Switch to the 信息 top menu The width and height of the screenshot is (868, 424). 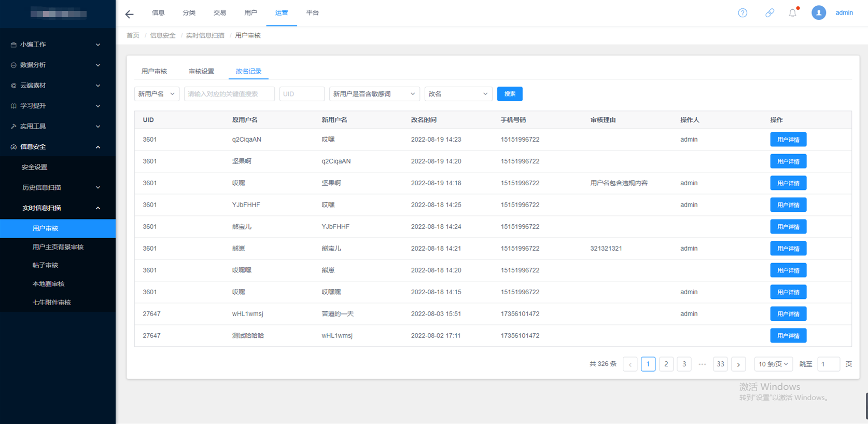(x=158, y=13)
